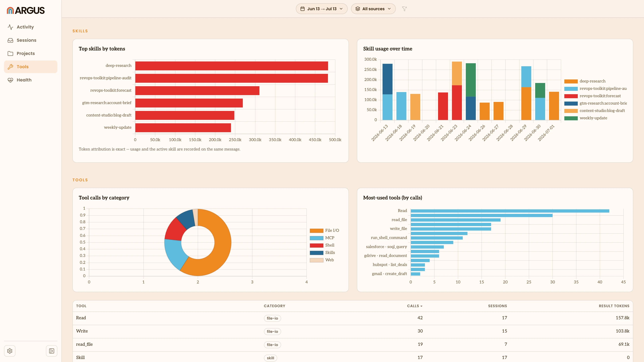Sort table by the Tool column header
The width and height of the screenshot is (644, 362).
pyautogui.click(x=81, y=306)
